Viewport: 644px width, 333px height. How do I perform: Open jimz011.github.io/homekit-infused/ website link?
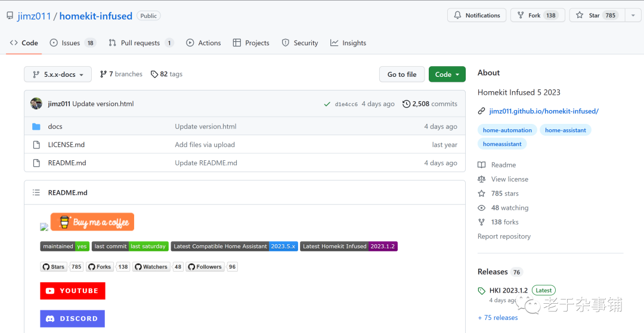[x=544, y=111]
